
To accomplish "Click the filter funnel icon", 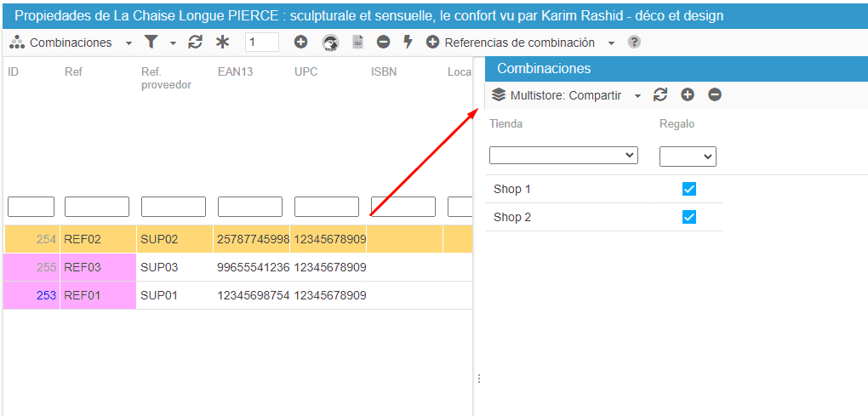I will 151,43.
